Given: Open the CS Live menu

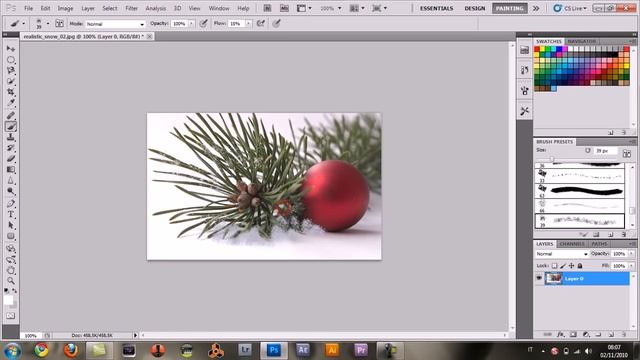Looking at the screenshot, I should click(x=570, y=8).
